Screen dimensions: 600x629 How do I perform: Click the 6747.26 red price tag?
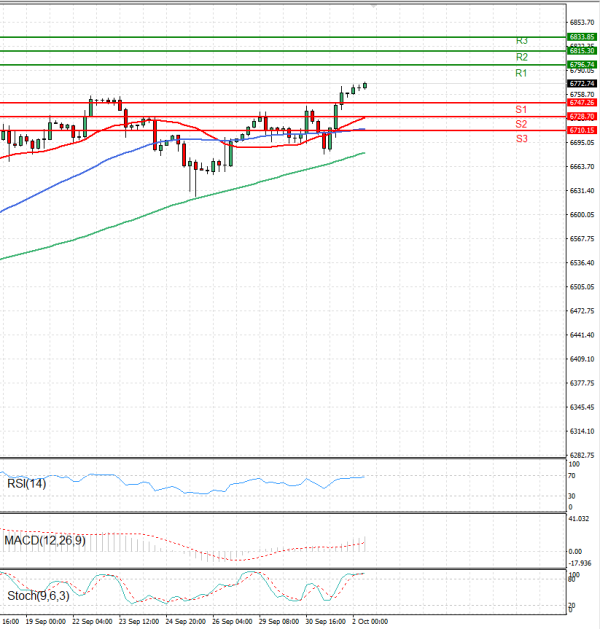click(582, 102)
